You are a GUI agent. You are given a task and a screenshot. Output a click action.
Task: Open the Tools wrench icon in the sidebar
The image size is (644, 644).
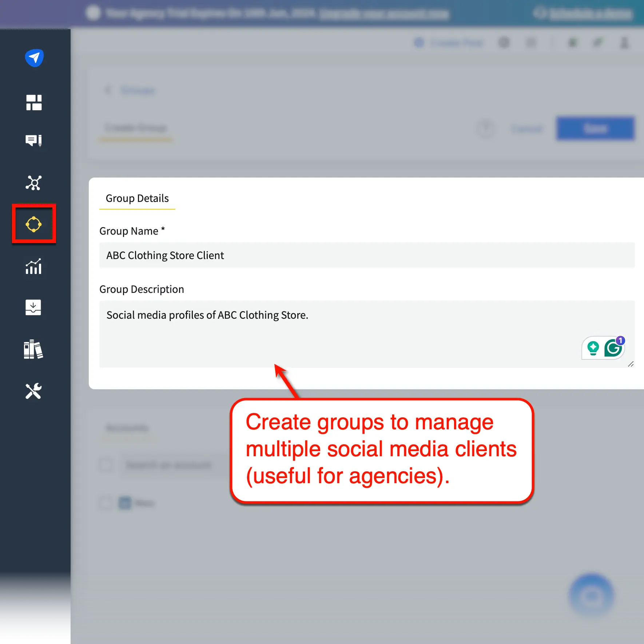pyautogui.click(x=34, y=391)
